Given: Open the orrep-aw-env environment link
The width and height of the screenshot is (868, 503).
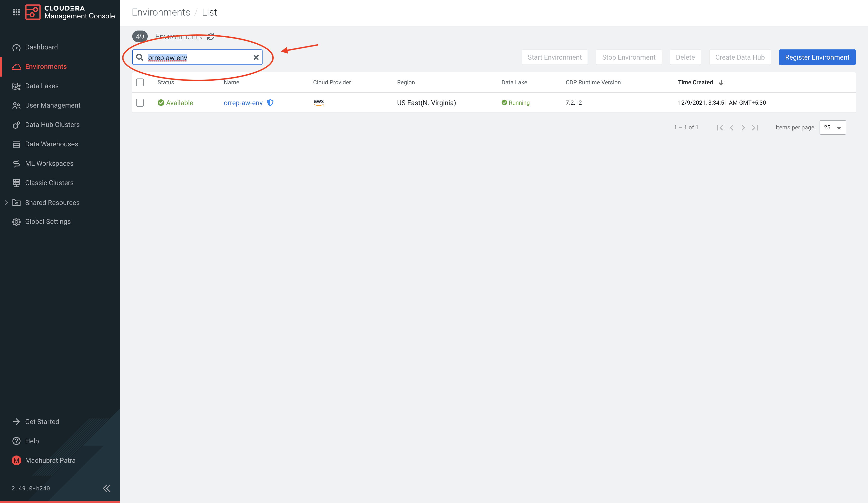Looking at the screenshot, I should (243, 103).
